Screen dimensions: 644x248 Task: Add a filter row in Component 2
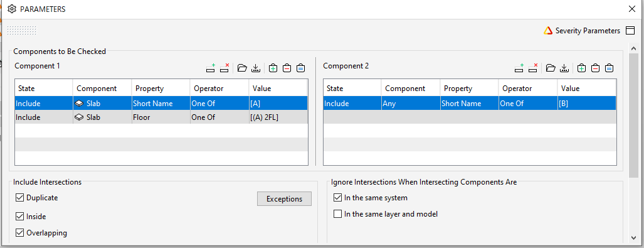(519, 68)
